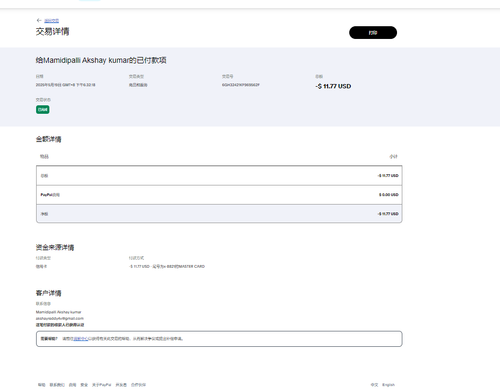Click the -$ 11.77 USD value in the first table row
The image size is (500, 390).
[x=388, y=176]
